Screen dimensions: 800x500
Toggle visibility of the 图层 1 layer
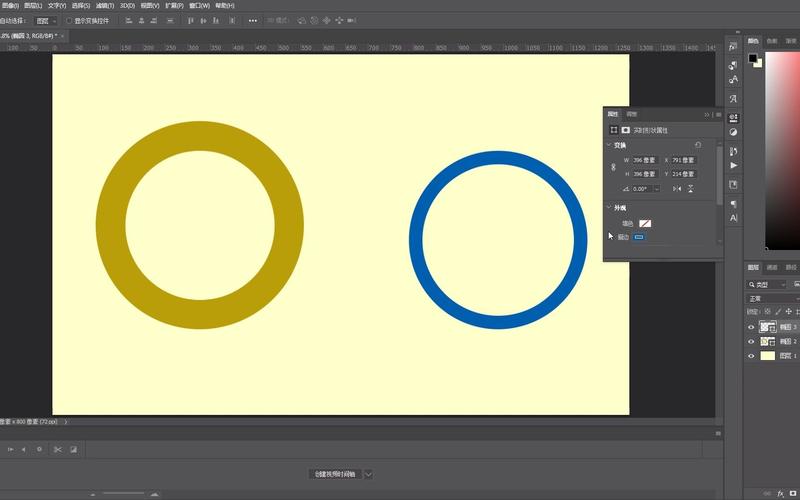click(x=751, y=356)
